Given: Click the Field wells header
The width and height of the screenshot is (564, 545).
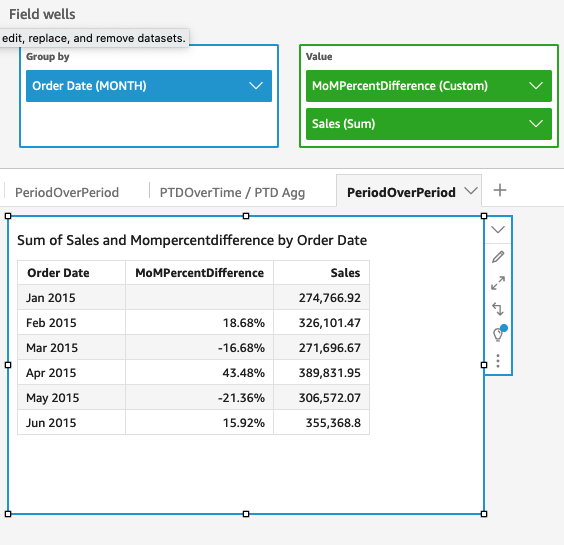Looking at the screenshot, I should [42, 14].
